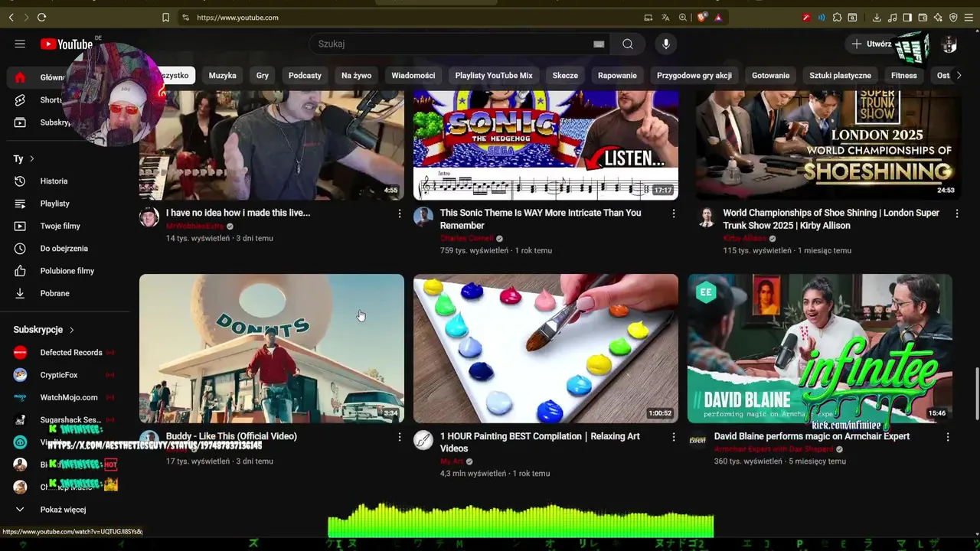Open David Blaine performs magic title link
Viewport: 980px width, 551px height.
[x=812, y=436]
